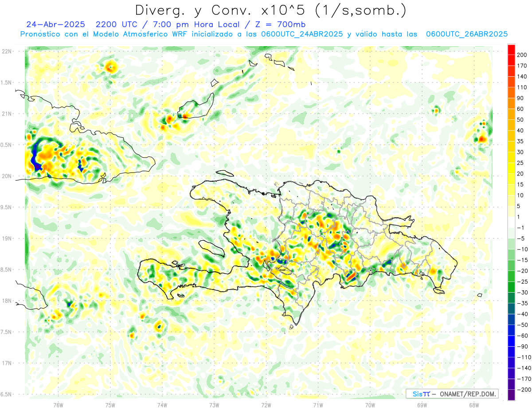Screen dimensions: 532x411
Task: Click the 'ONAMET/REP.DOM.' credit label
Action: pyautogui.click(x=467, y=394)
